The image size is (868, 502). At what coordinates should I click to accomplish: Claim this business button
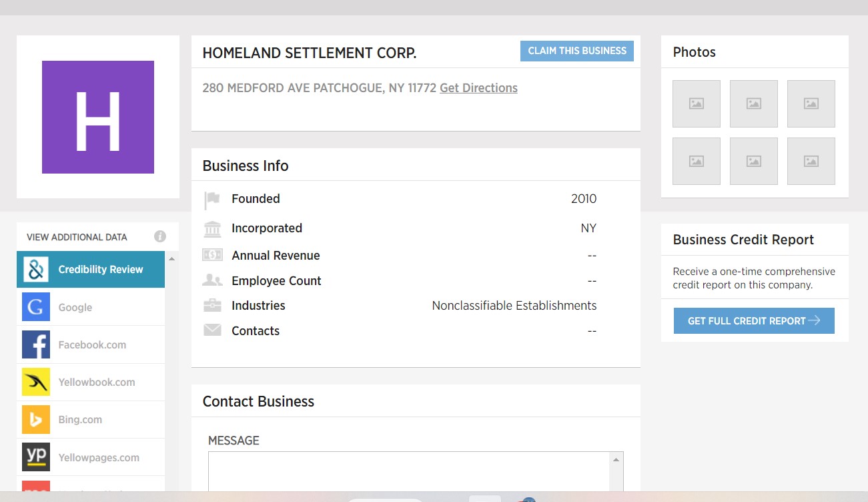pyautogui.click(x=577, y=51)
